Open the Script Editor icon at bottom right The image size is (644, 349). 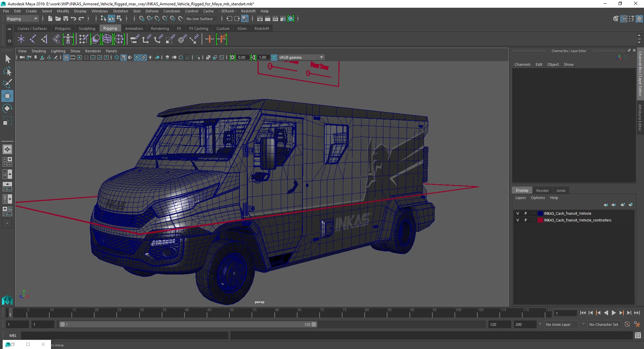(638, 335)
